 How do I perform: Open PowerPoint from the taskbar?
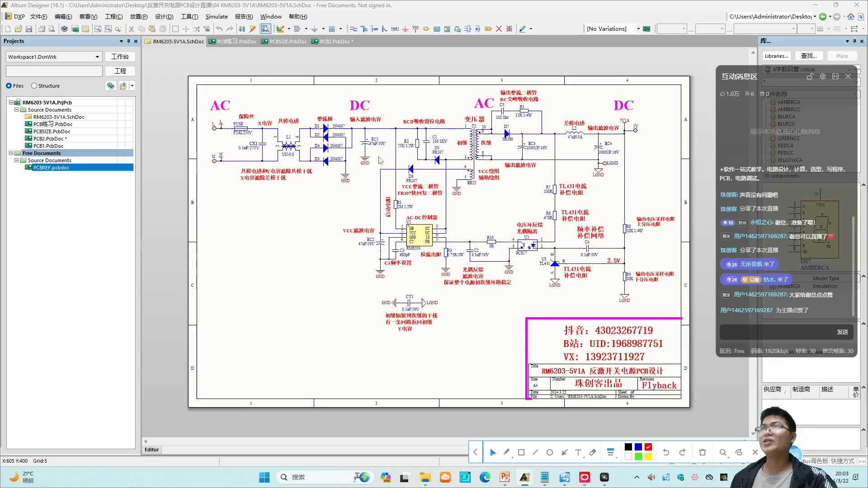click(505, 477)
